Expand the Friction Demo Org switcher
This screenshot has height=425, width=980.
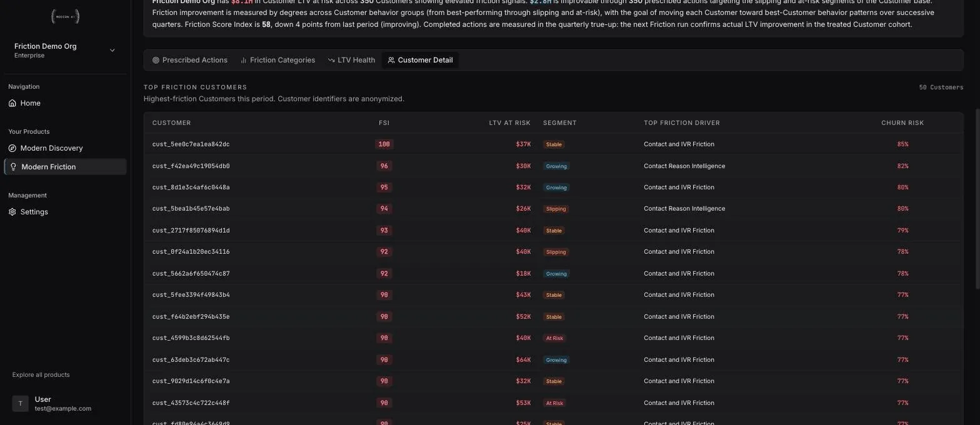65,51
